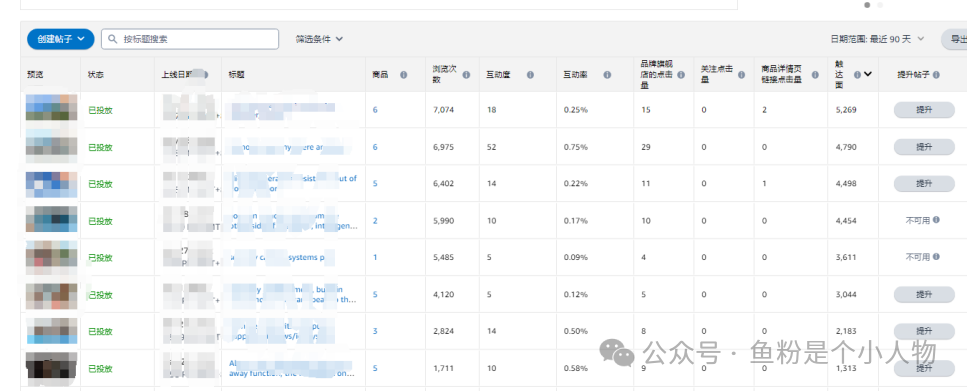Click info icon beside 触达面 header
The height and width of the screenshot is (391, 967).
pos(857,75)
